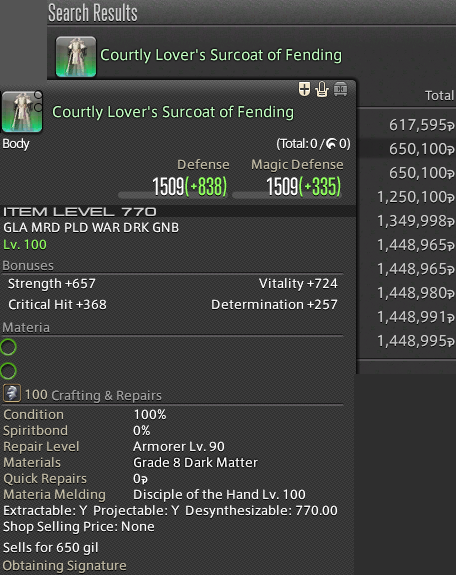Screen dimensions: 456x575
Task: Click Courtly Lover's Surcoat search result name
Action: point(221,55)
